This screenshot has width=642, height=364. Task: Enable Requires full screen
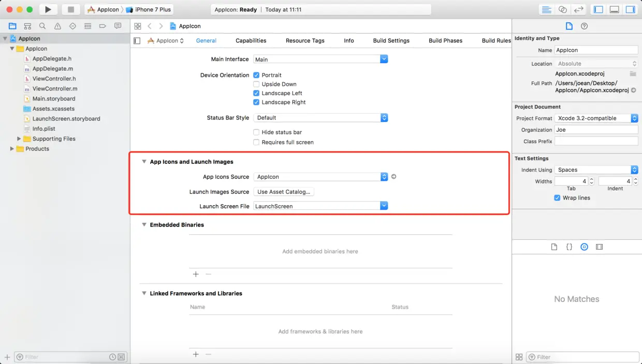click(x=256, y=142)
